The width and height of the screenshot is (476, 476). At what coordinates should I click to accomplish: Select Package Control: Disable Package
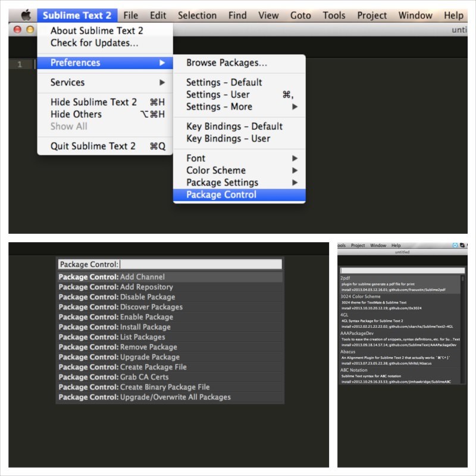click(x=170, y=297)
